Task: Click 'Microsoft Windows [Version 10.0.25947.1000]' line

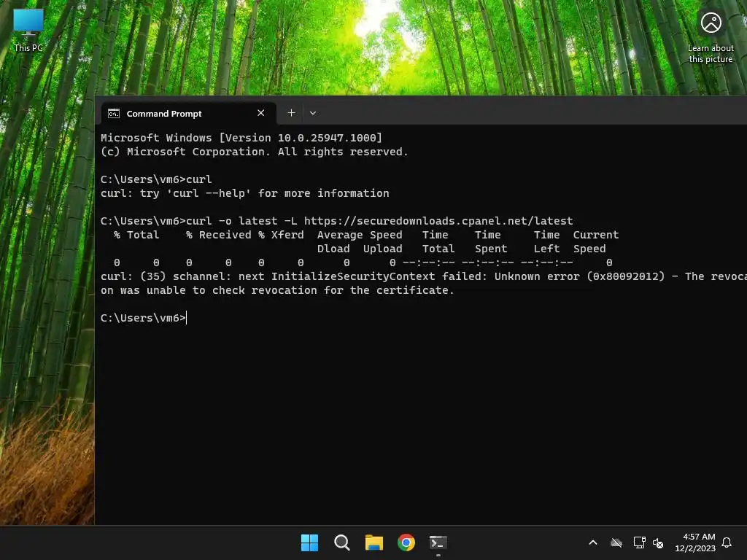Action: pyautogui.click(x=241, y=138)
